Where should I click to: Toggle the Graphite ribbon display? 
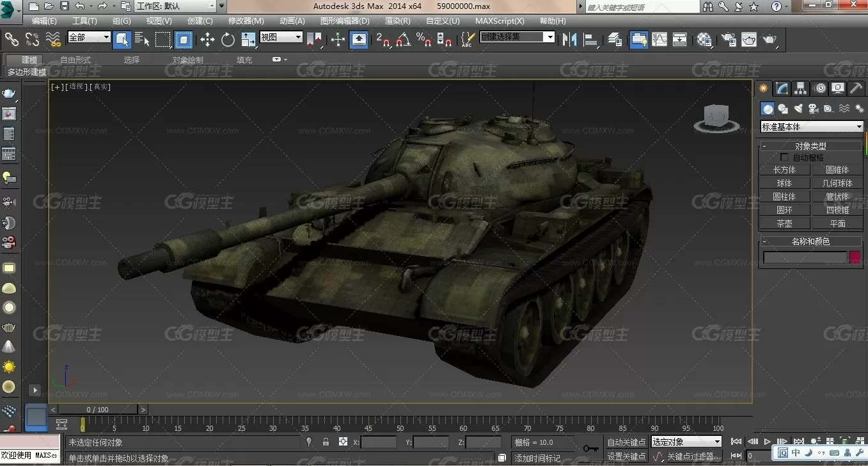[x=638, y=40]
